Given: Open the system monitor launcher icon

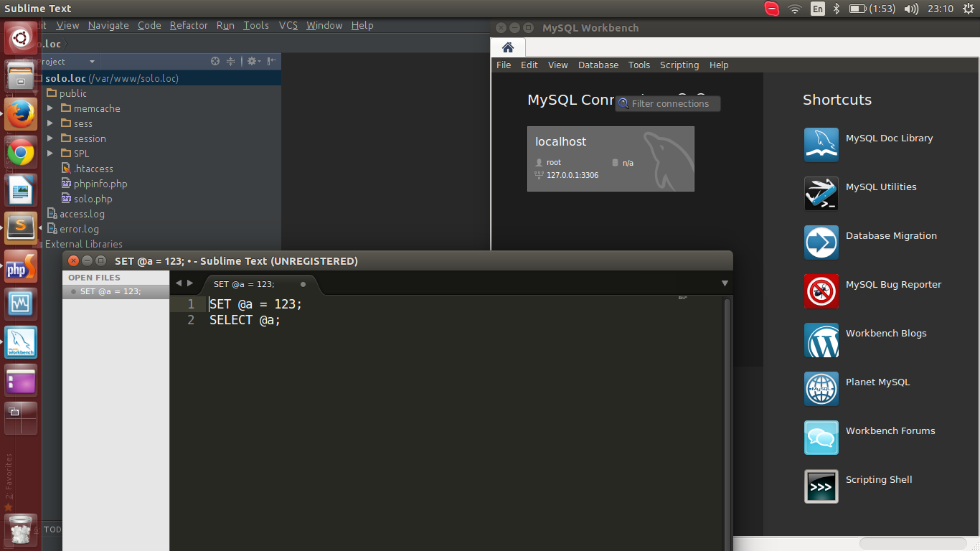Looking at the screenshot, I should [21, 304].
